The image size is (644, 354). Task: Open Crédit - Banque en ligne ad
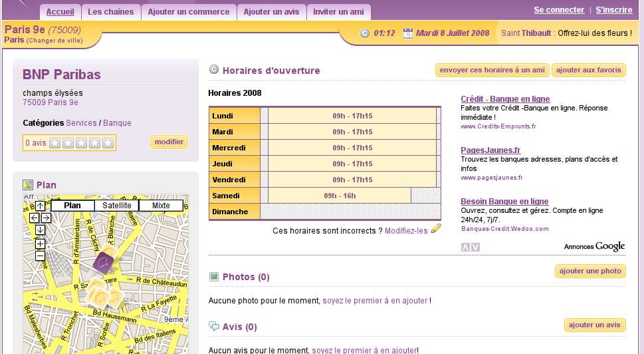click(505, 98)
